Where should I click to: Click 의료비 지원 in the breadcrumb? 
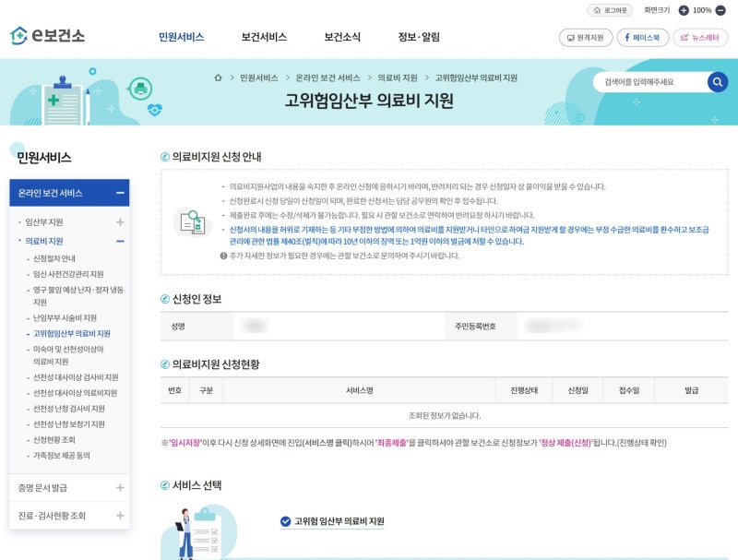[x=398, y=77]
